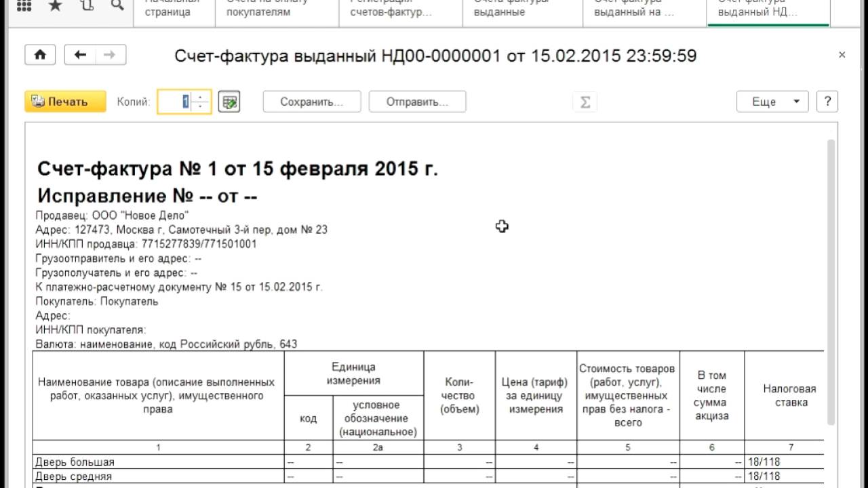Open the Еще dropdown menu

point(772,102)
